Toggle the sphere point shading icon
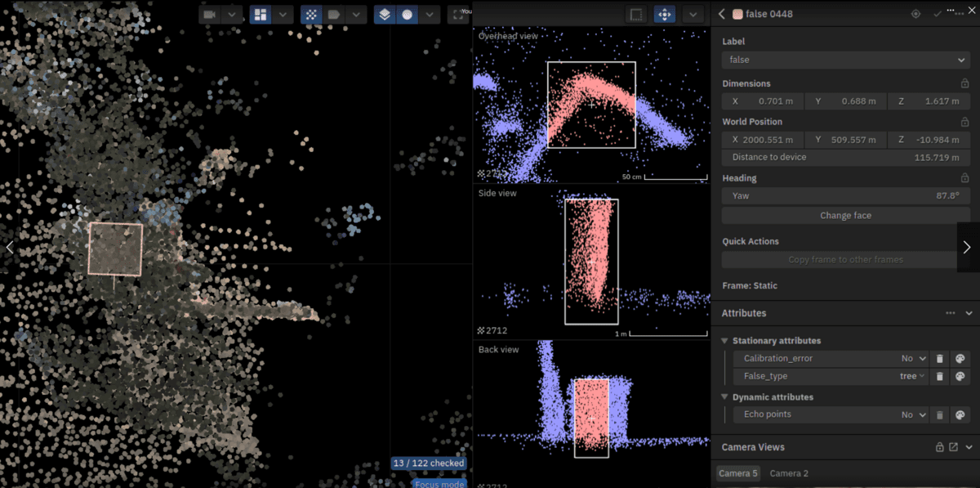 407,15
